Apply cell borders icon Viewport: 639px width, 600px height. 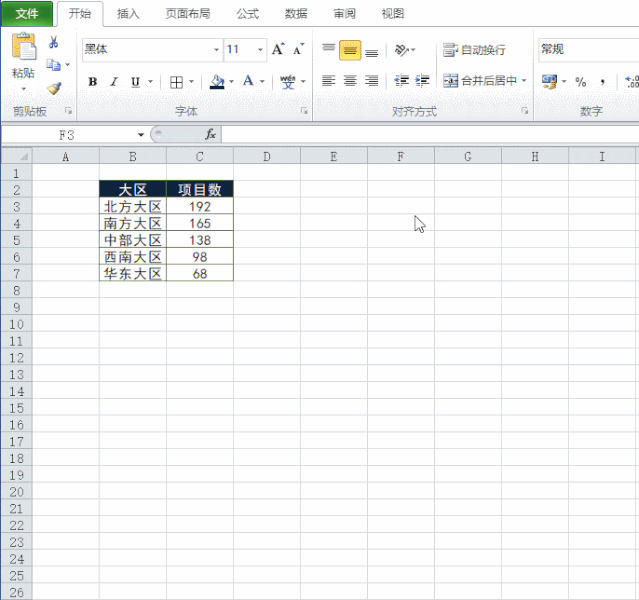click(176, 82)
